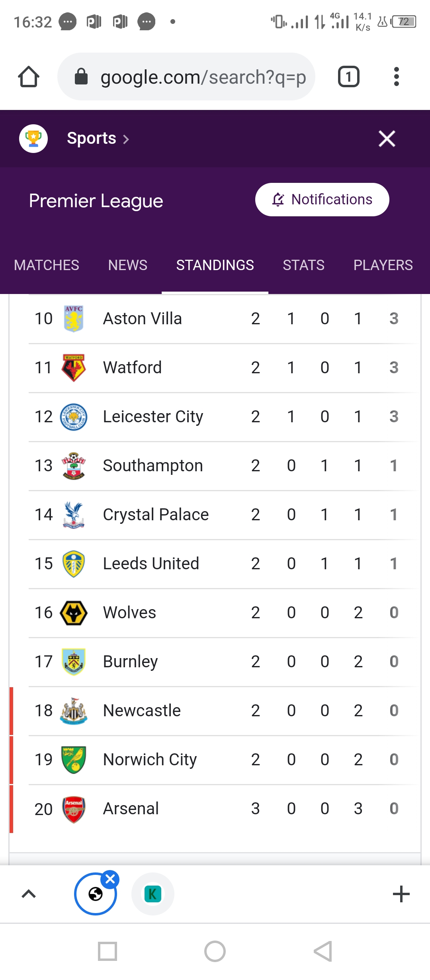Add a new tab with the plus

pos(401,894)
